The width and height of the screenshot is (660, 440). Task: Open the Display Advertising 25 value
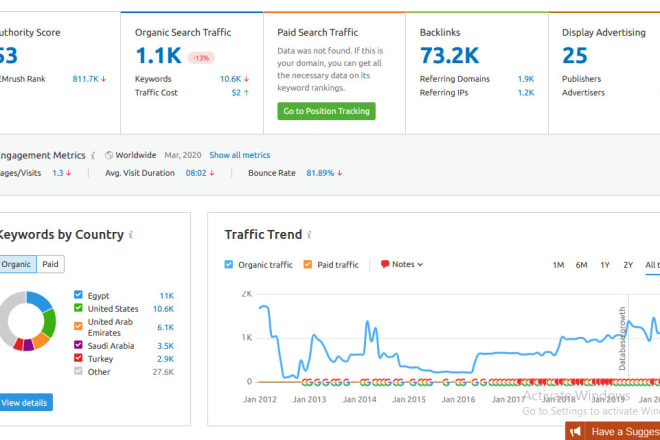pos(575,56)
